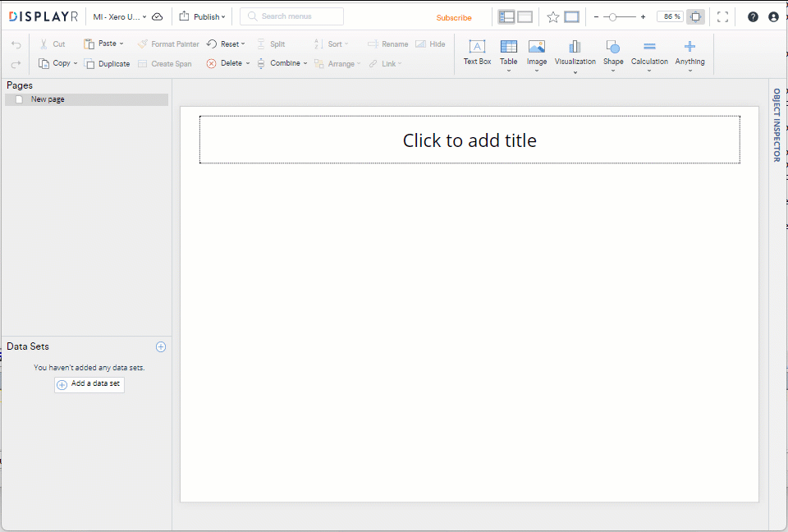Click the Redo arrow
788x532 pixels.
click(16, 64)
